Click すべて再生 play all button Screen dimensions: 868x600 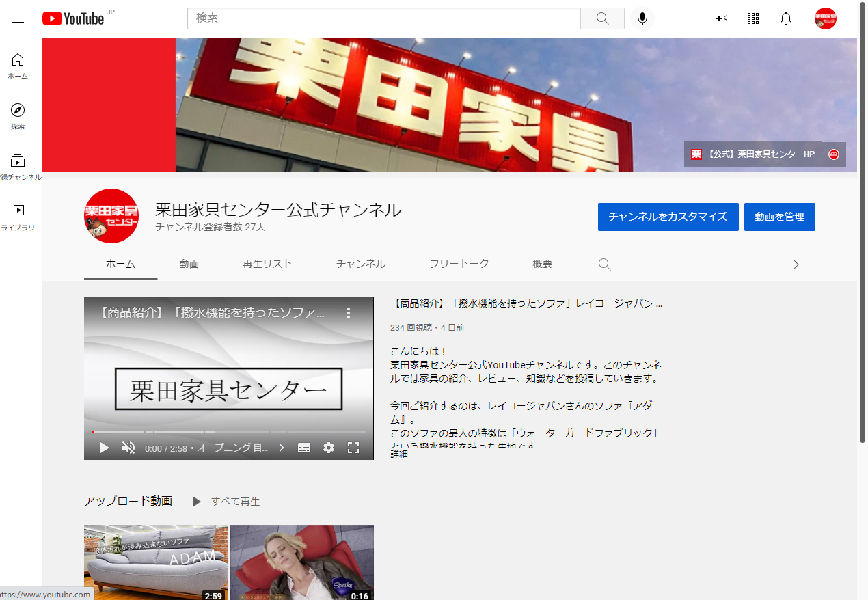226,502
